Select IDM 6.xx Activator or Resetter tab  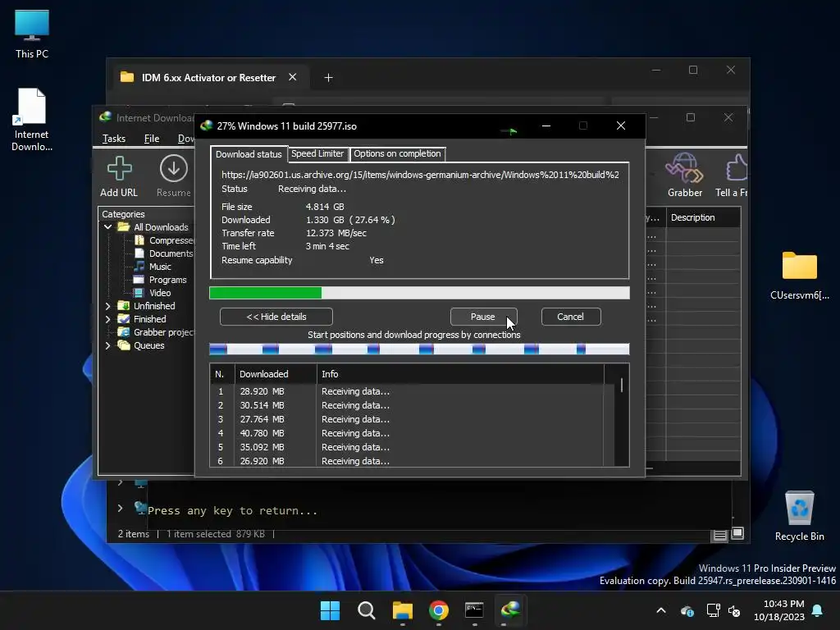click(x=208, y=78)
